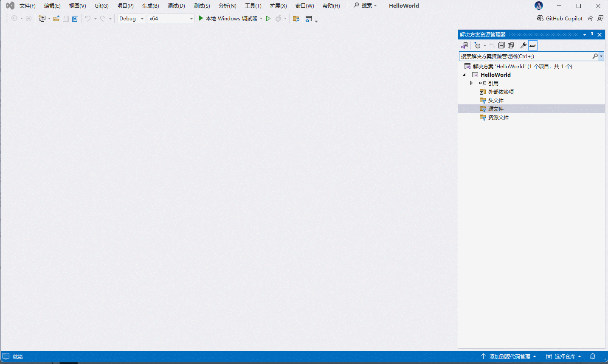Open the 调试(D) menu
This screenshot has width=608, height=364.
pyautogui.click(x=176, y=6)
